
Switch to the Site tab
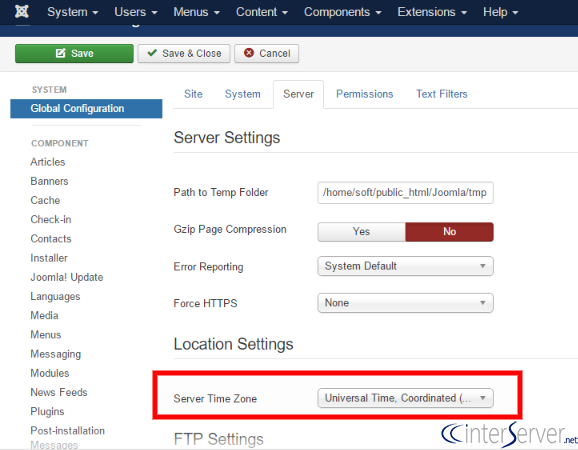(193, 94)
